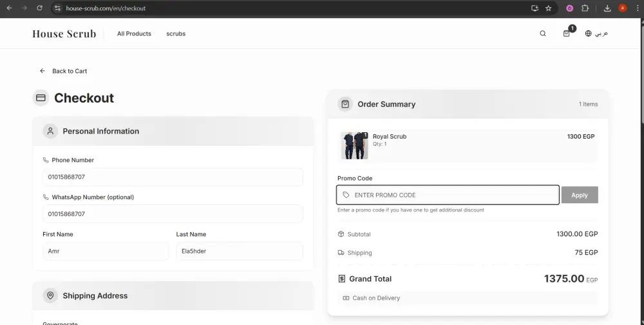Click the 75 EGP shipping value

pos(586,253)
